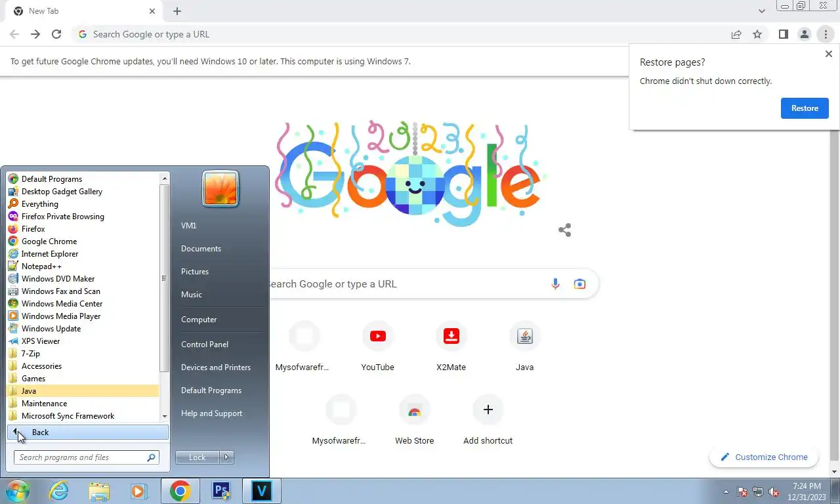The width and height of the screenshot is (840, 504).
Task: Go Back to the main Start menu
Action: (x=88, y=432)
